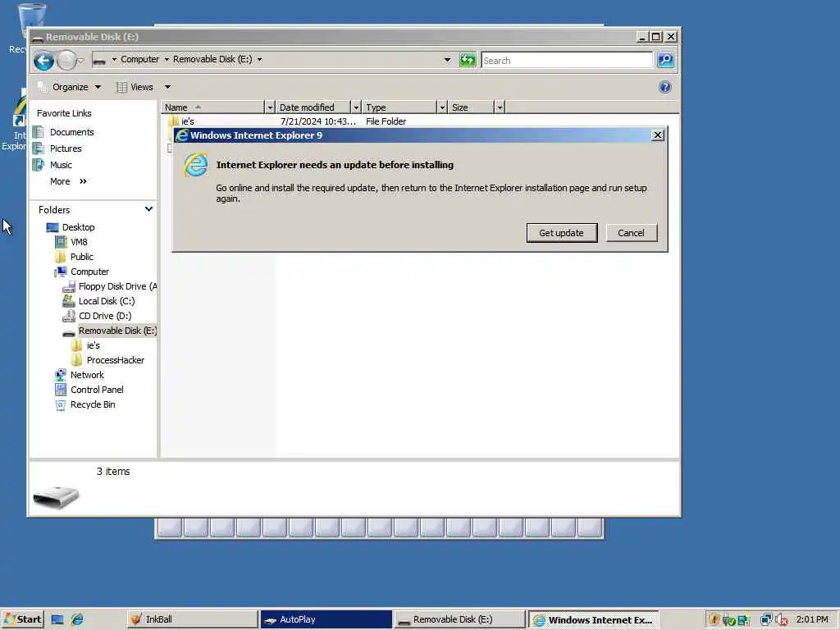Select ie's subfolder in folder tree
Screen dimensions: 840x630
(x=94, y=345)
